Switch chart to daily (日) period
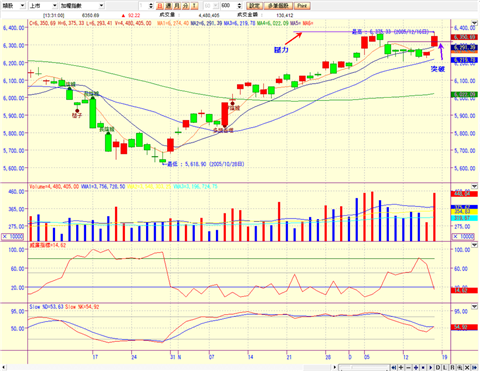Image resolution: width=480 pixels, height=371 pixels. coord(160,6)
